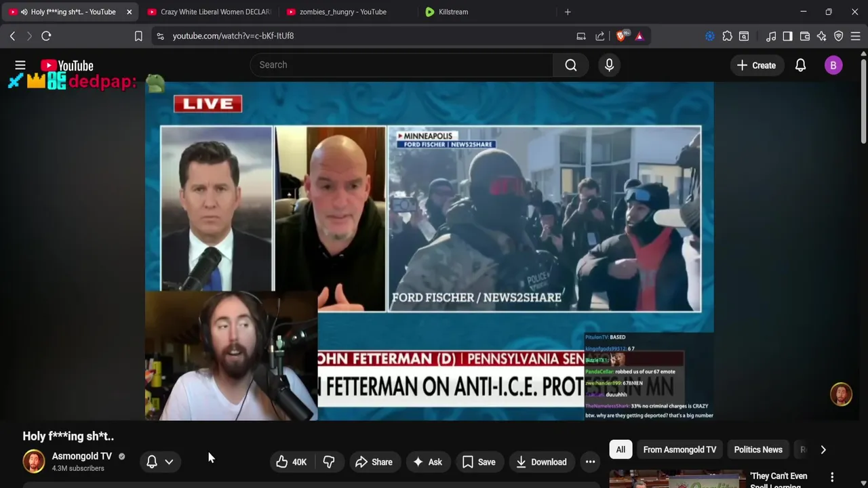Image resolution: width=868 pixels, height=488 pixels.
Task: Go to the YouTube home logo
Action: [x=66, y=66]
